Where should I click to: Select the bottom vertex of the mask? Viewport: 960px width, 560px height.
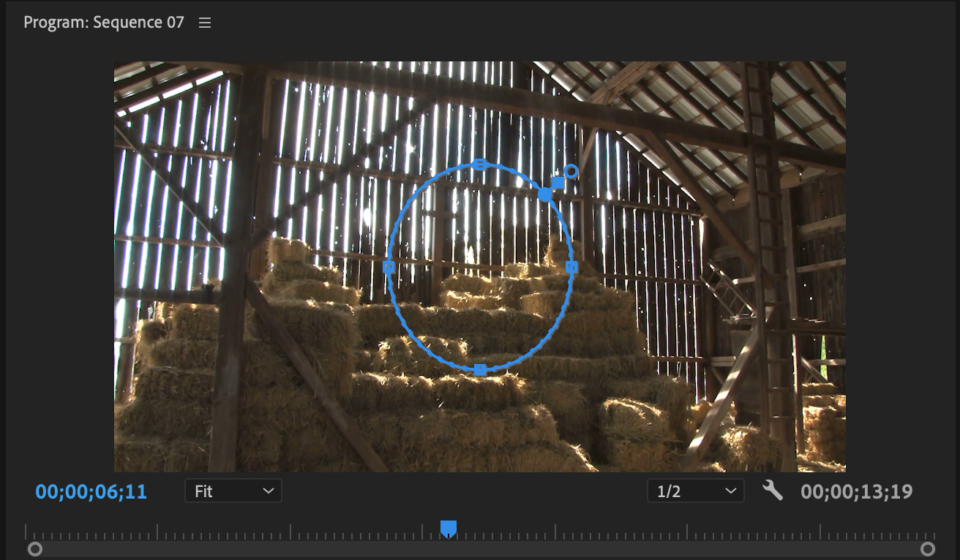click(x=480, y=370)
